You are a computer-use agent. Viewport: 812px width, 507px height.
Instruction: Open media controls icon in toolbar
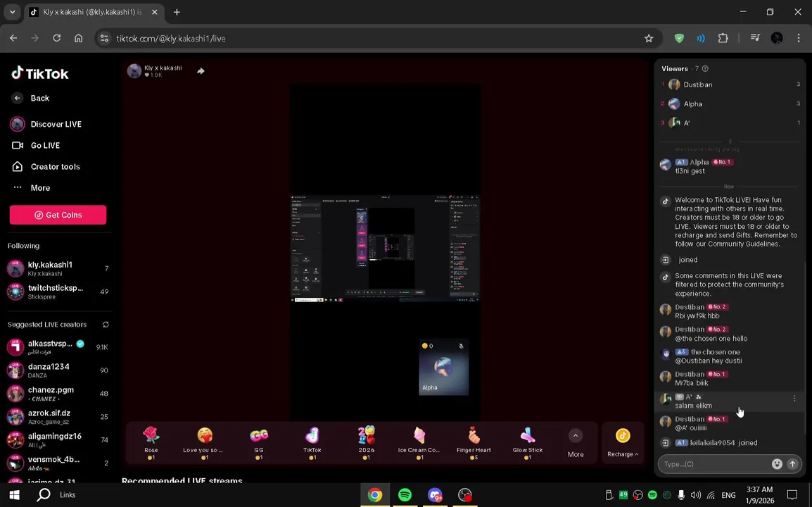(x=755, y=38)
